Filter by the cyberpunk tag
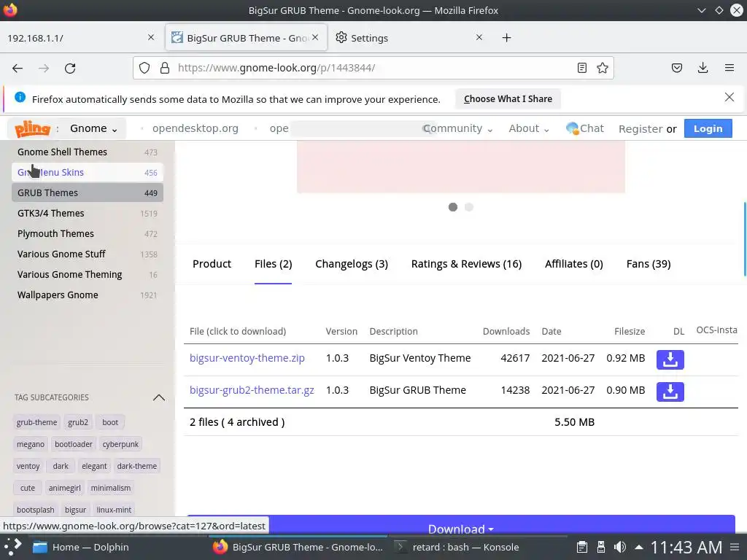The height and width of the screenshot is (560, 747). coord(120,444)
